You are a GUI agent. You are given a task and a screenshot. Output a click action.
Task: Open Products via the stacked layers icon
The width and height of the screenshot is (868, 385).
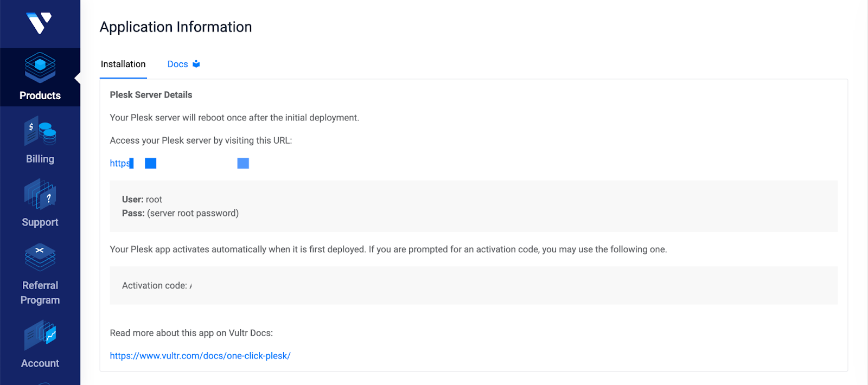[40, 67]
